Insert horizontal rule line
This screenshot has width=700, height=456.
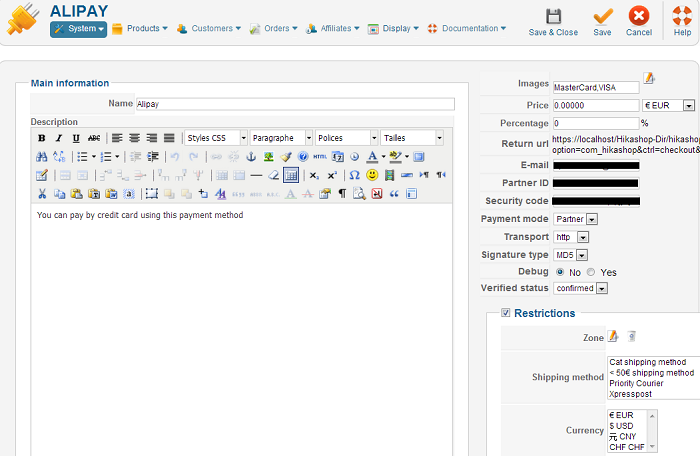click(x=256, y=175)
